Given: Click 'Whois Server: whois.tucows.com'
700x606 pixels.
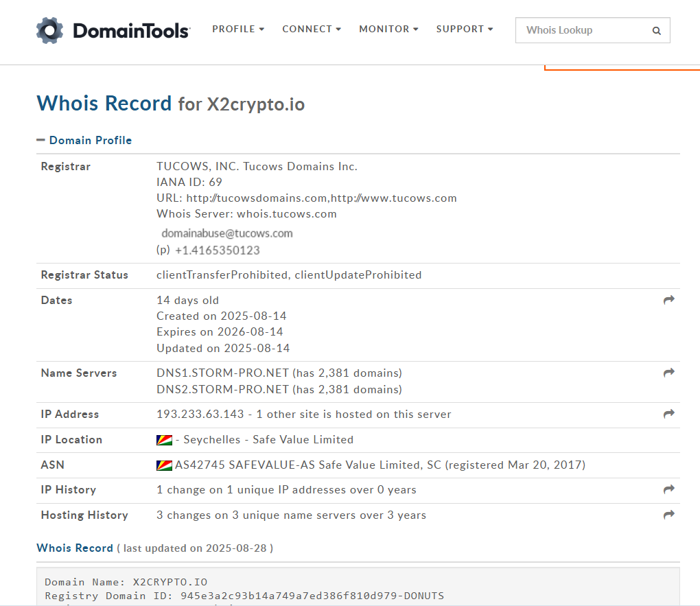Looking at the screenshot, I should (246, 214).
